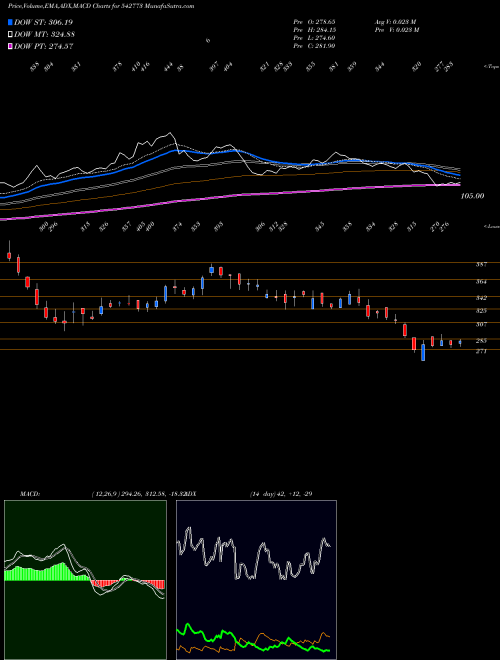The width and height of the screenshot is (500, 660).
Task: Click the MACD: panel heading
Action: tap(30, 493)
